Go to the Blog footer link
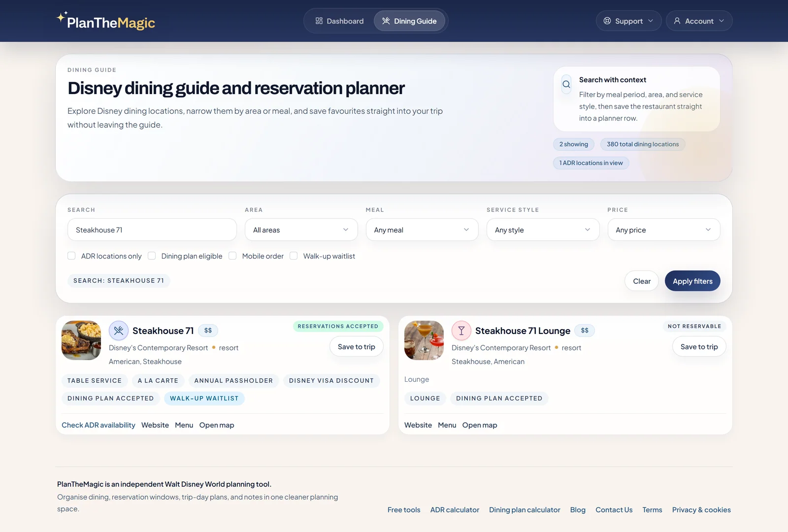This screenshot has height=532, width=788. [x=578, y=510]
